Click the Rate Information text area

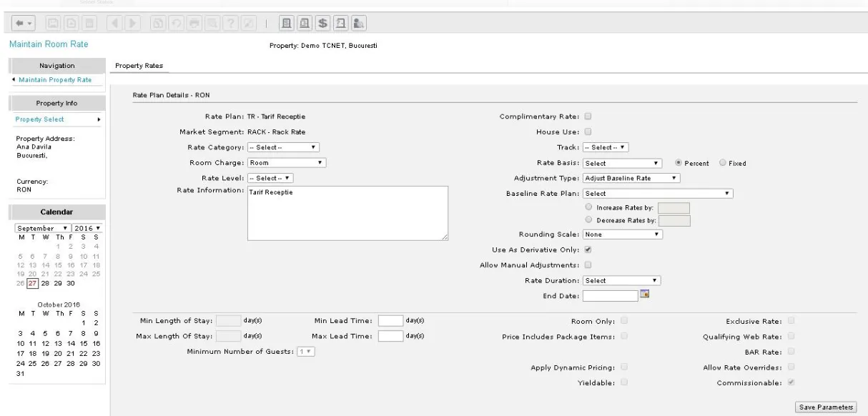point(347,213)
